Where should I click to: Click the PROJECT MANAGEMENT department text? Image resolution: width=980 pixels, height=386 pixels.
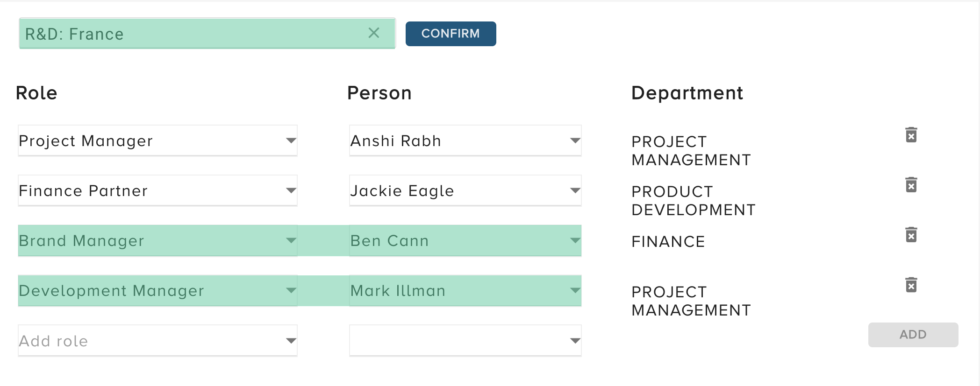tap(691, 150)
